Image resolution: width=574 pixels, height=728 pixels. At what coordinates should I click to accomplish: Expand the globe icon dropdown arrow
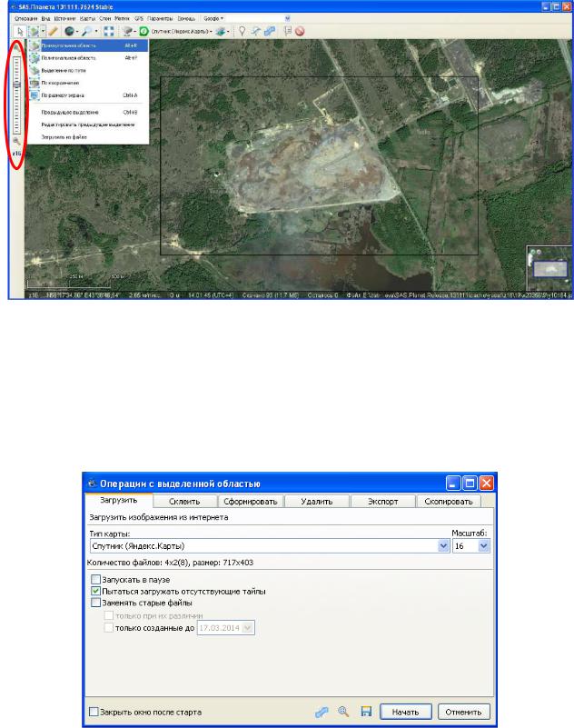[77, 31]
